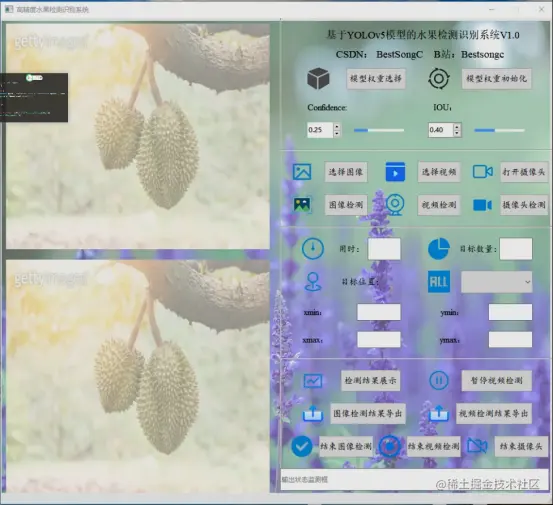Click the small dark overlay window on the image

point(34,98)
